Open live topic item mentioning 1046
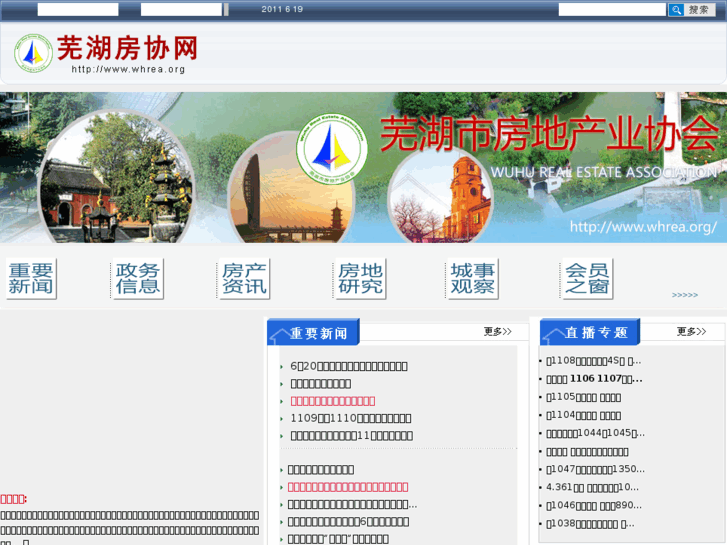Image resolution: width=727 pixels, height=545 pixels. point(594,506)
